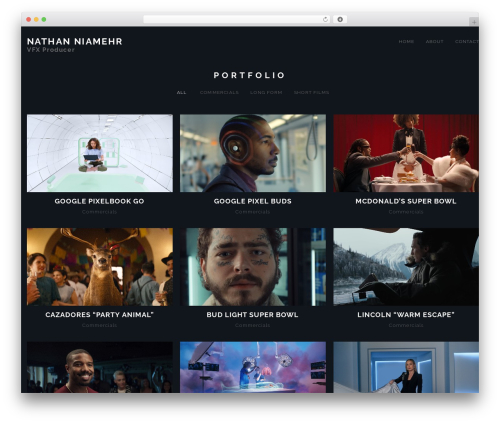The image size is (500, 423).
Task: Click Commercials label under Bud Light Super Bowl
Action: [x=252, y=325]
